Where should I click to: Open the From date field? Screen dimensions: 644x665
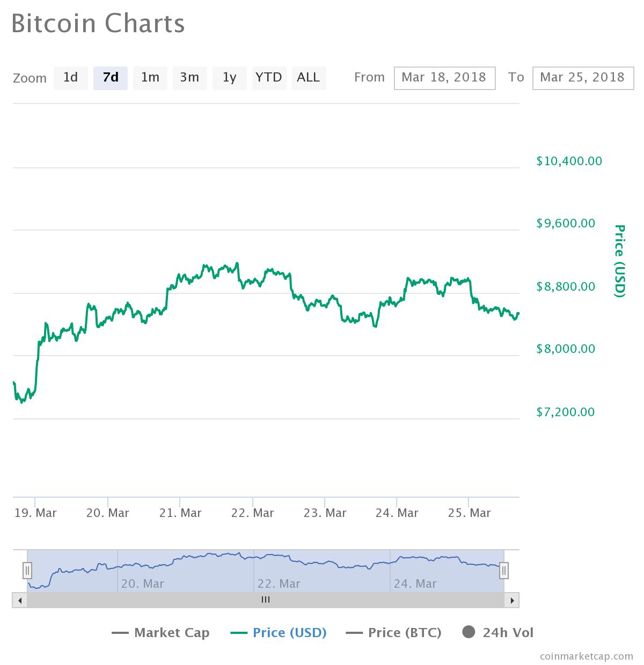tap(444, 78)
